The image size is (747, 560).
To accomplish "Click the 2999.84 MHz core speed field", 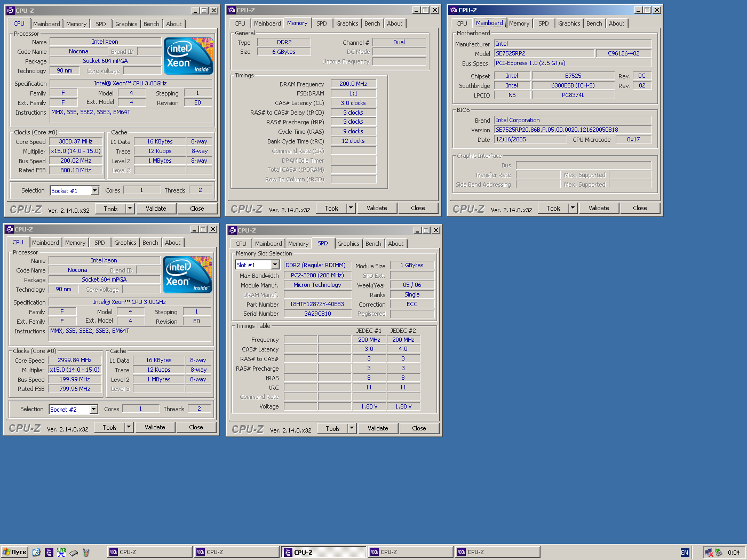I will (x=75, y=360).
